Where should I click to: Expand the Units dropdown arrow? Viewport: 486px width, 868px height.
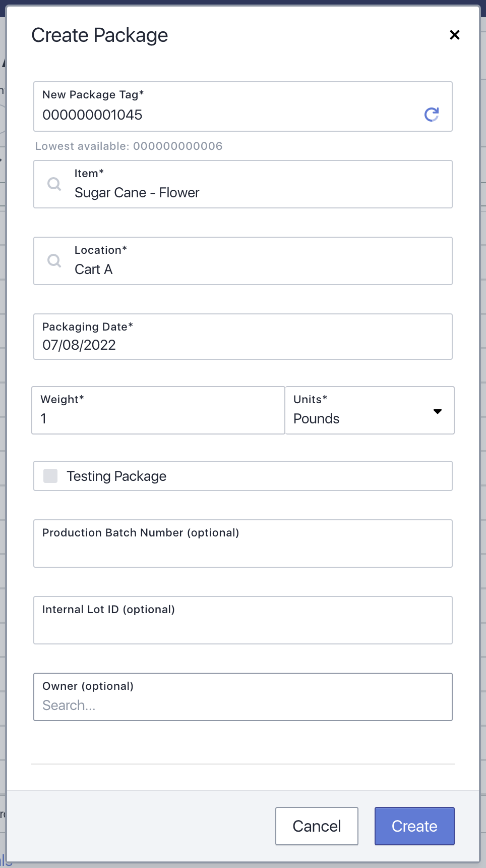click(438, 411)
